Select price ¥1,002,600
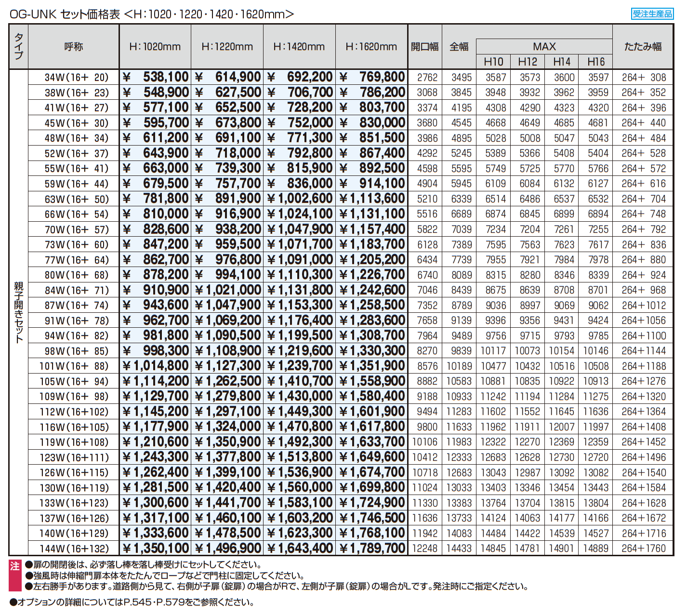Viewport: 687px width, 616px height. (300, 199)
